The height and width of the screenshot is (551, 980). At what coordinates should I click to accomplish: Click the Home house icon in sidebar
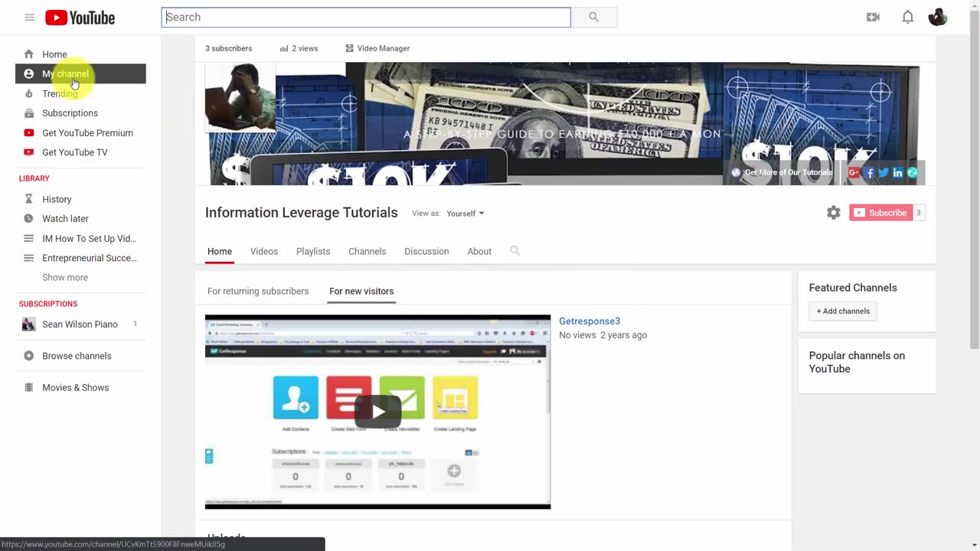[28, 54]
